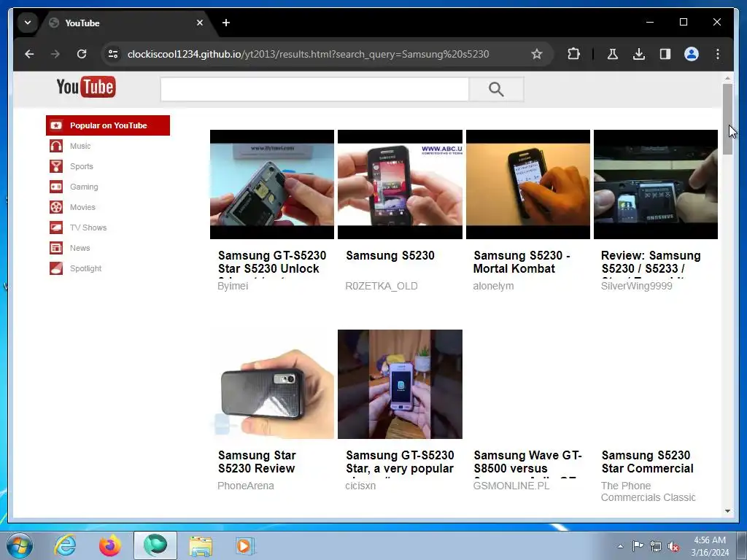This screenshot has width=747, height=560.
Task: Open the TV Shows category link
Action: pos(88,227)
